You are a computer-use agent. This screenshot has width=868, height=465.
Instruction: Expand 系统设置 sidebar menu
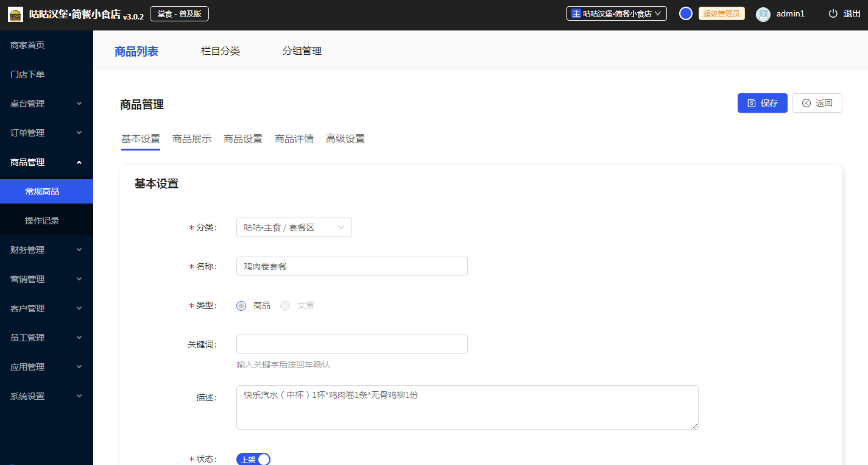pyautogui.click(x=46, y=396)
